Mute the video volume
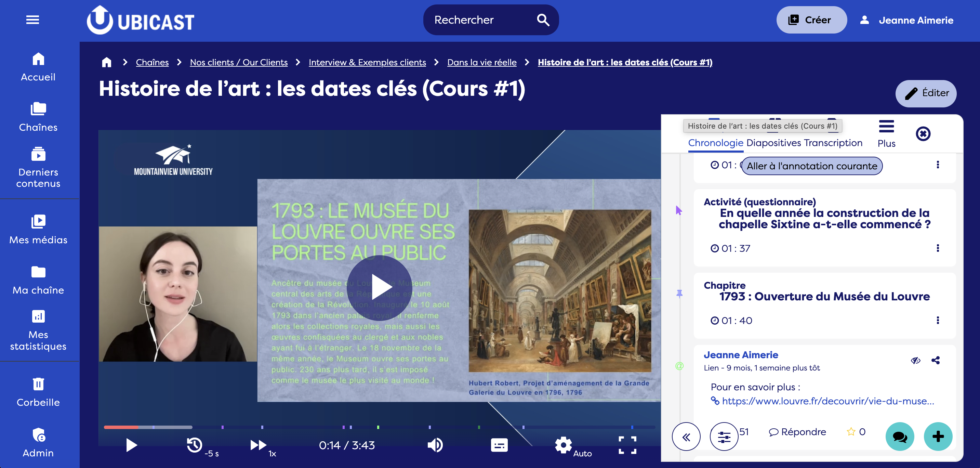This screenshot has height=468, width=980. tap(435, 445)
